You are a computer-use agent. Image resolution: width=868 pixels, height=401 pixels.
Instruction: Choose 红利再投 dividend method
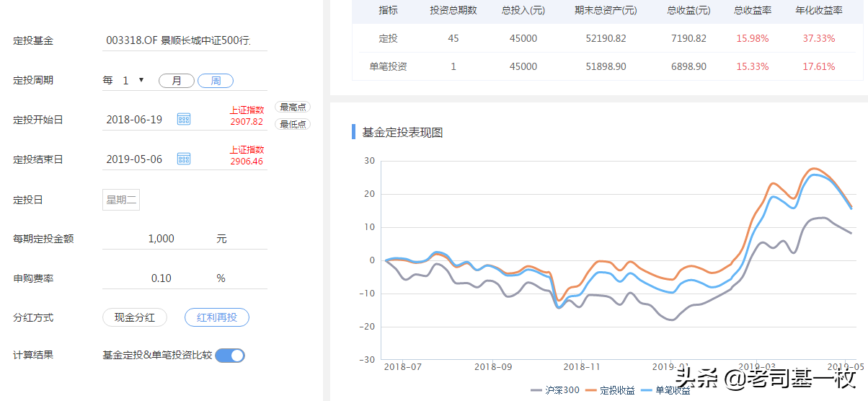(x=217, y=317)
